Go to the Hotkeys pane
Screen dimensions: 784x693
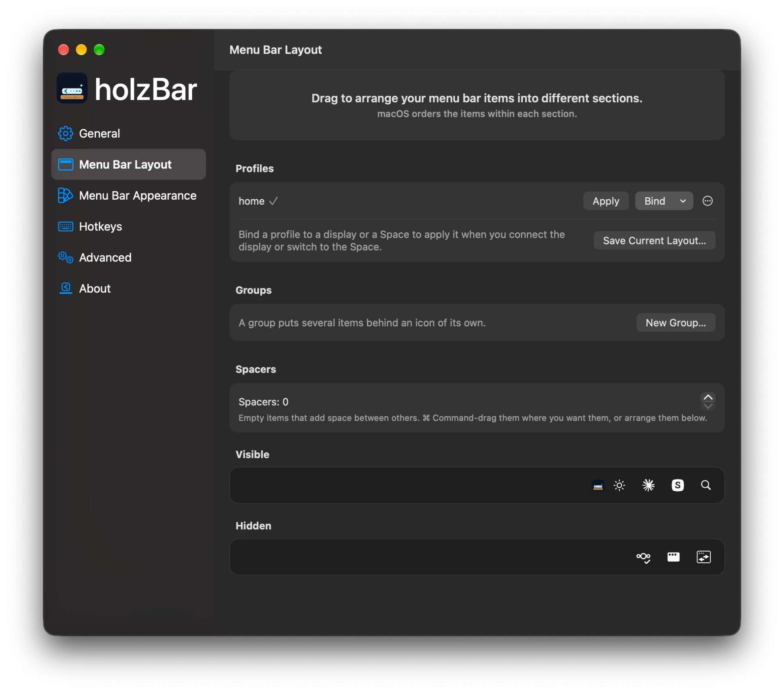pos(128,226)
